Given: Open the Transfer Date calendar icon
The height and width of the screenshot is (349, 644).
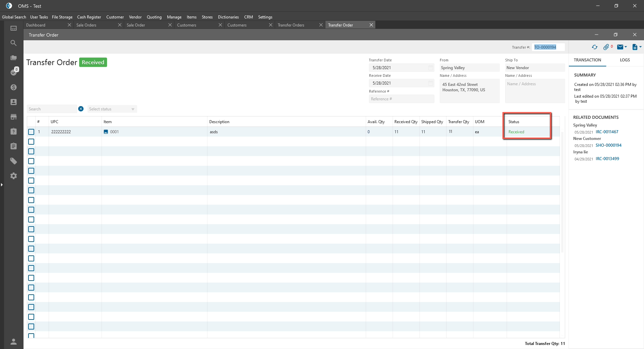Looking at the screenshot, I should point(431,68).
